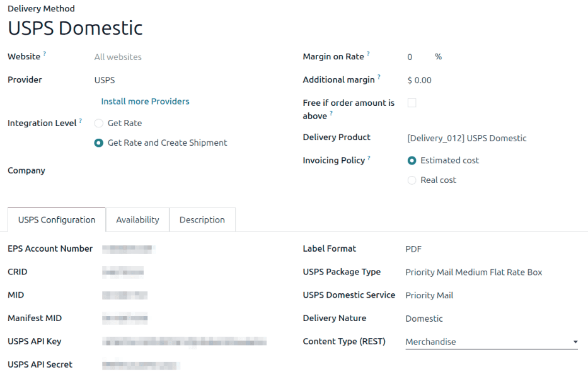The height and width of the screenshot is (374, 588).
Task: Open the help tooltip icon next to Margin on Rate
Action: [x=368, y=54]
